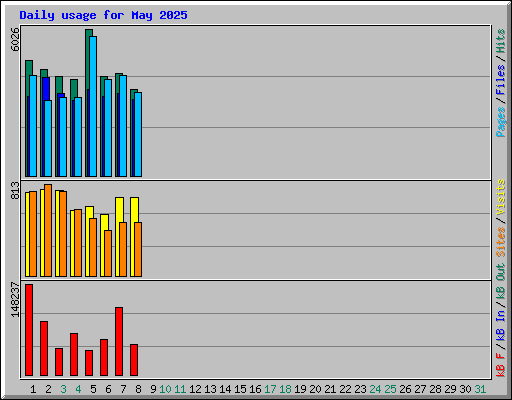The height and width of the screenshot is (400, 512).
Task: Select the red kB F bar for day 7
Action: (x=119, y=342)
